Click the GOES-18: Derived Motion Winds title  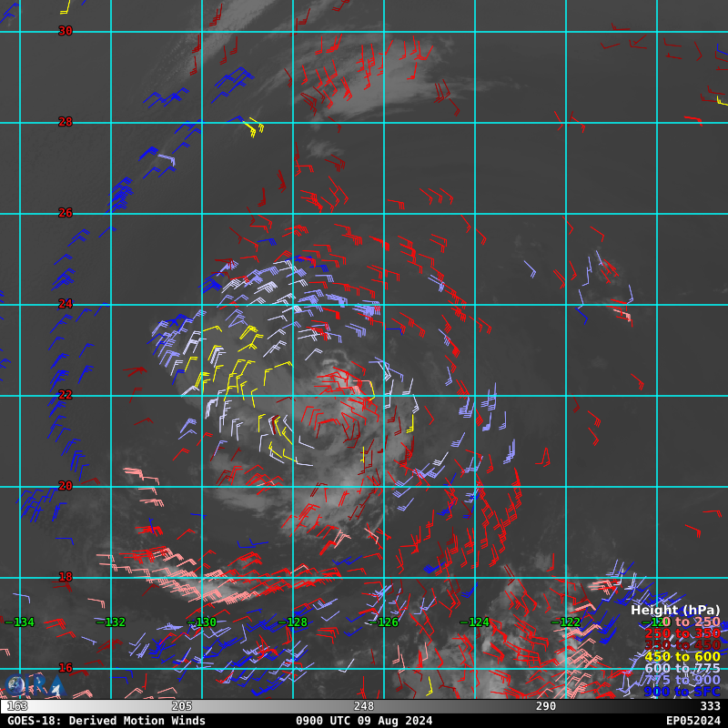click(106, 721)
